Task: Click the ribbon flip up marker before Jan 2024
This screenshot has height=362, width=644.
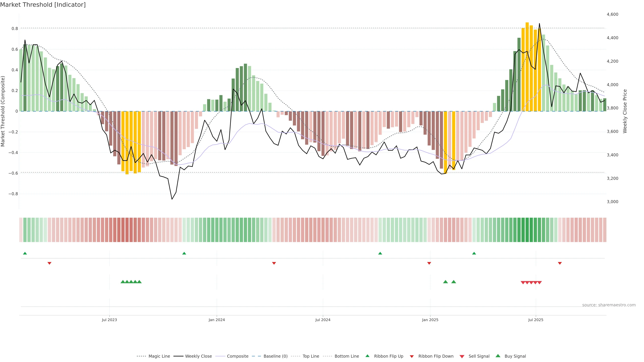Action: point(184,253)
